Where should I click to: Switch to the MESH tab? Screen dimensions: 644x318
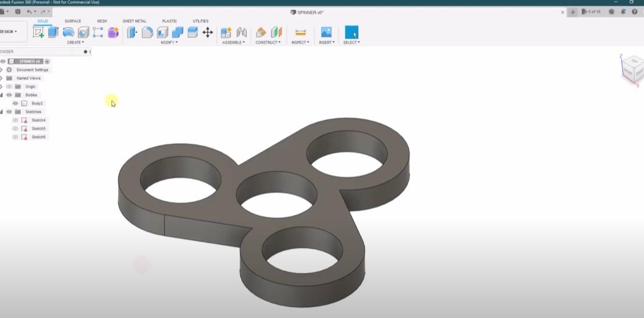(x=102, y=21)
